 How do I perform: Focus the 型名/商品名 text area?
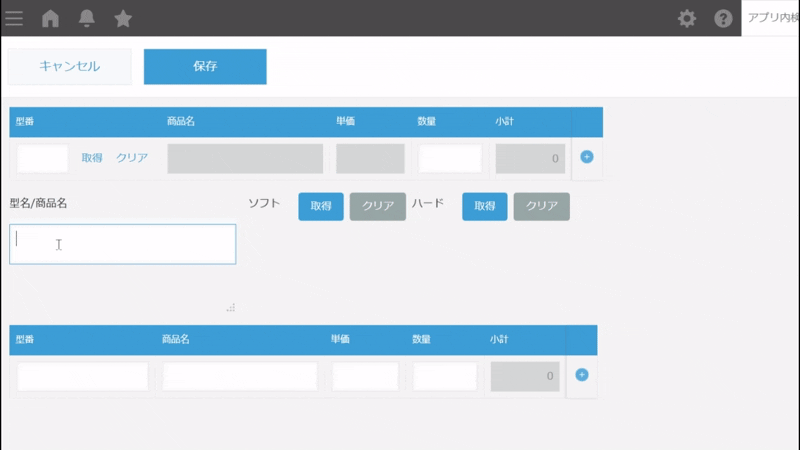[x=123, y=244]
